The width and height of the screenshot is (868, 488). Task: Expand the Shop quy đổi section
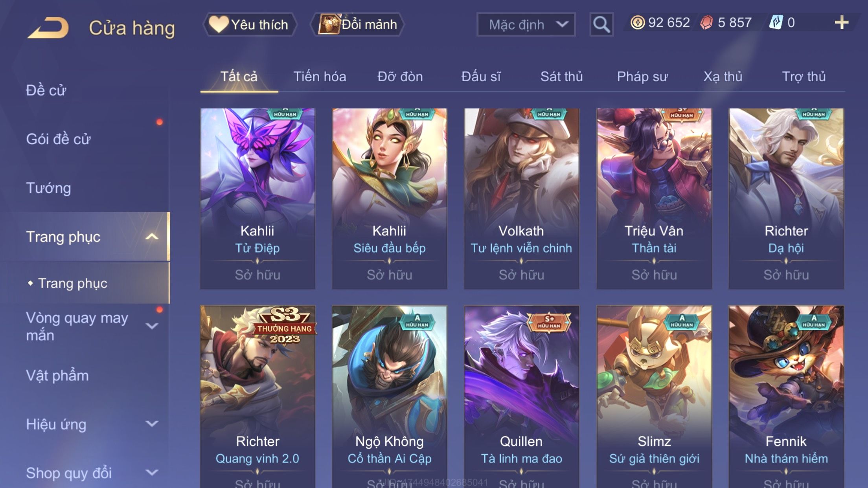tap(152, 472)
